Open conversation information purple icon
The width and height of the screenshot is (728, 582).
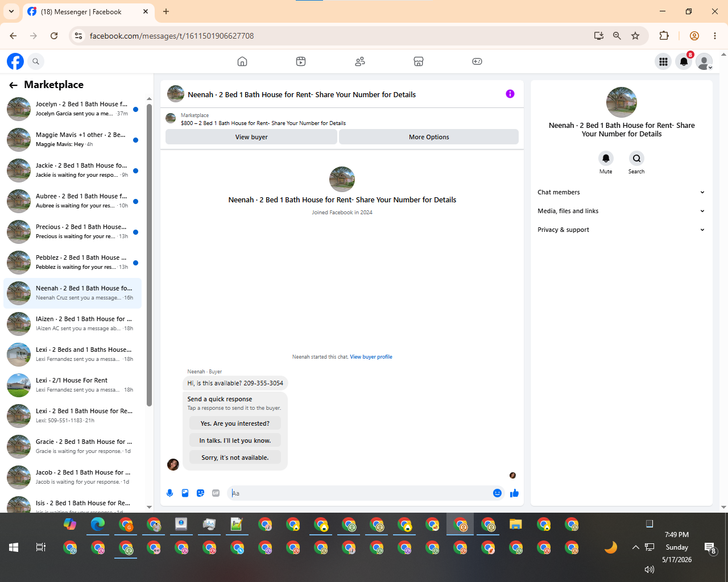click(510, 94)
